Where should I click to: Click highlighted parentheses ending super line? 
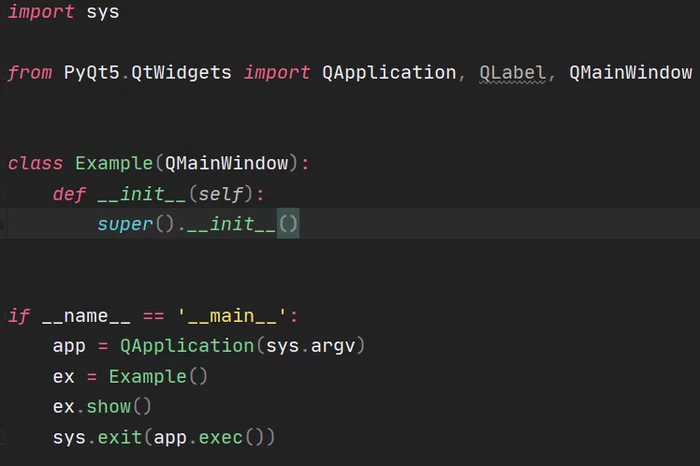(288, 224)
